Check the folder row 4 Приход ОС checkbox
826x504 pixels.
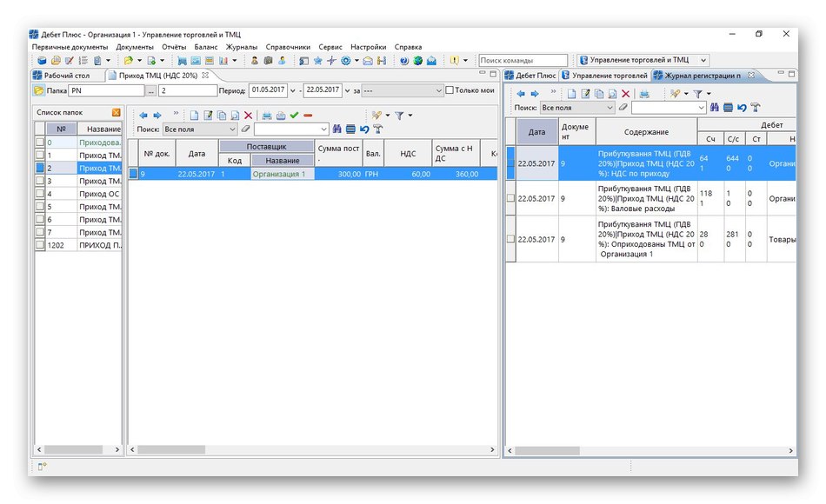[x=40, y=193]
